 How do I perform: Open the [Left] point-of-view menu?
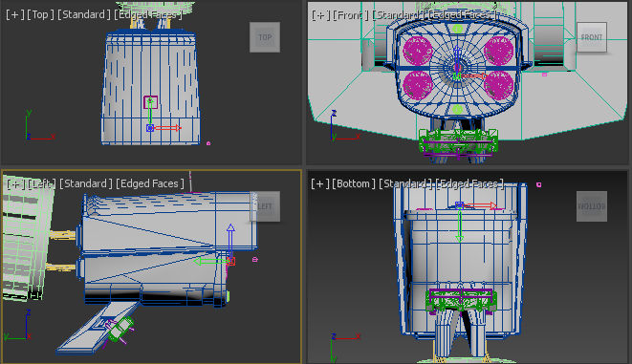click(x=41, y=183)
